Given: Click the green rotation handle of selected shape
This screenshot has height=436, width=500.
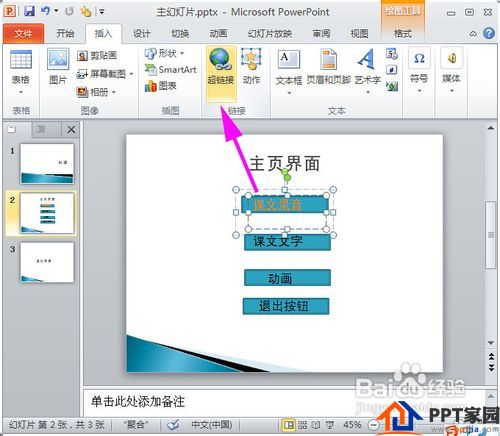Looking at the screenshot, I should click(287, 178).
